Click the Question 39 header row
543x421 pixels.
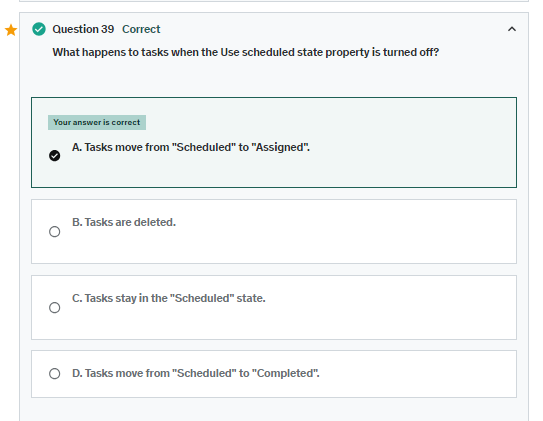pyautogui.click(x=274, y=29)
